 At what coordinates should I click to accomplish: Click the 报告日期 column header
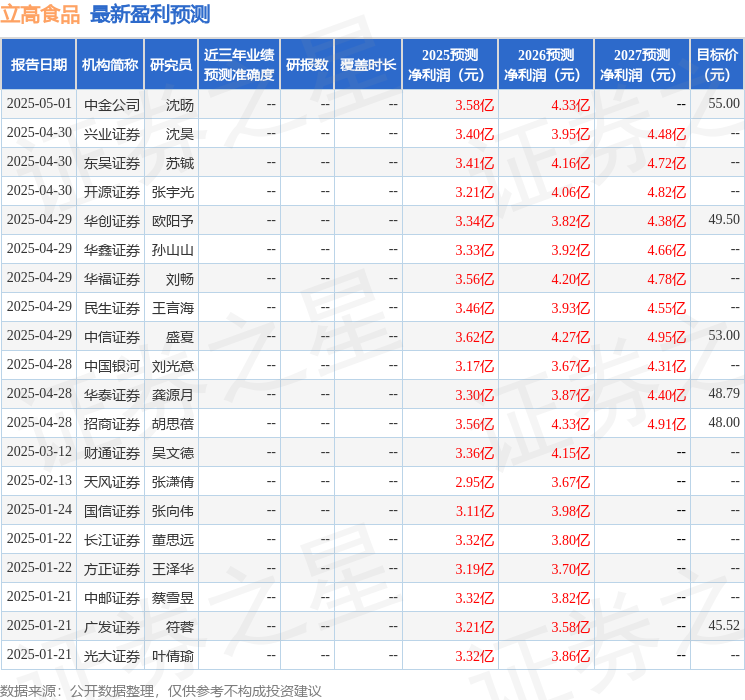tap(38, 65)
